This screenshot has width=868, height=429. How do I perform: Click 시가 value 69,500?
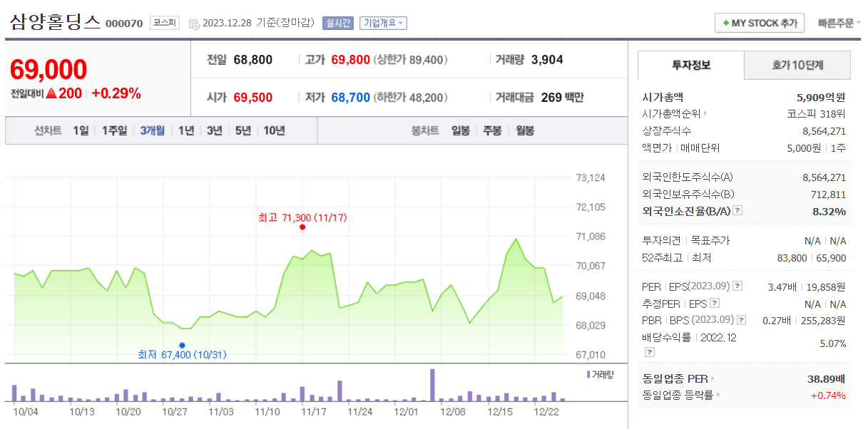tap(253, 98)
